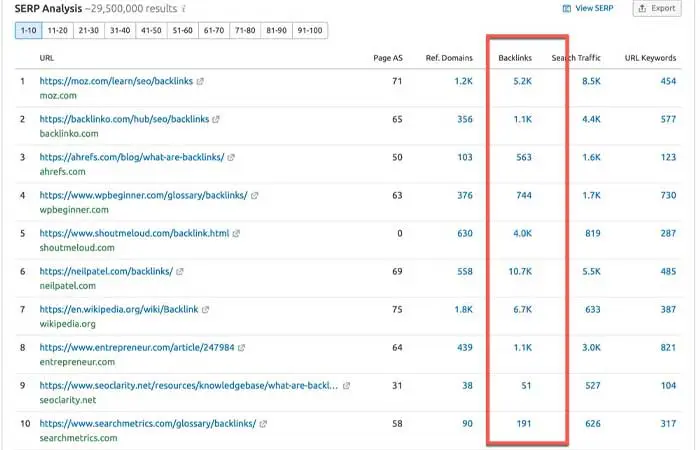This screenshot has width=700, height=450.
Task: Click the Ref. Domains column header
Action: click(449, 58)
